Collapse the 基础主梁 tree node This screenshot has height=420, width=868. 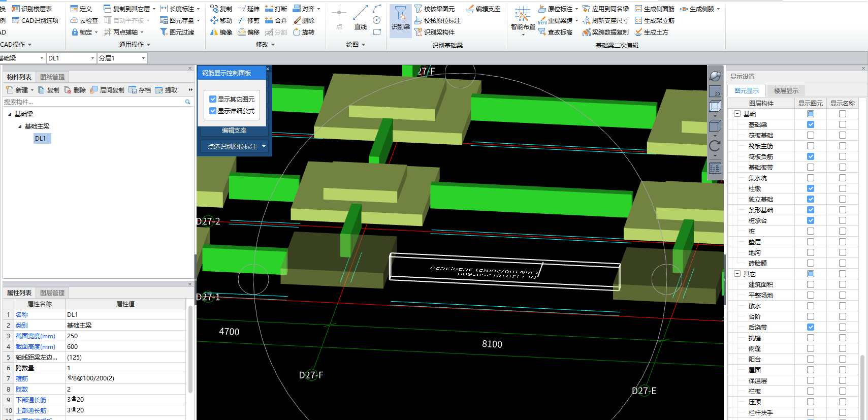pos(20,126)
